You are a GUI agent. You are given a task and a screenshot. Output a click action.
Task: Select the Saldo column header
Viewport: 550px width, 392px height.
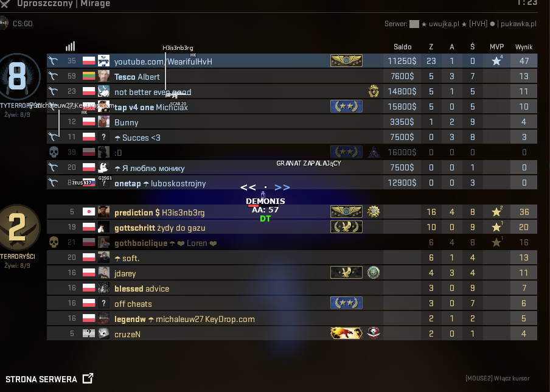coord(402,47)
